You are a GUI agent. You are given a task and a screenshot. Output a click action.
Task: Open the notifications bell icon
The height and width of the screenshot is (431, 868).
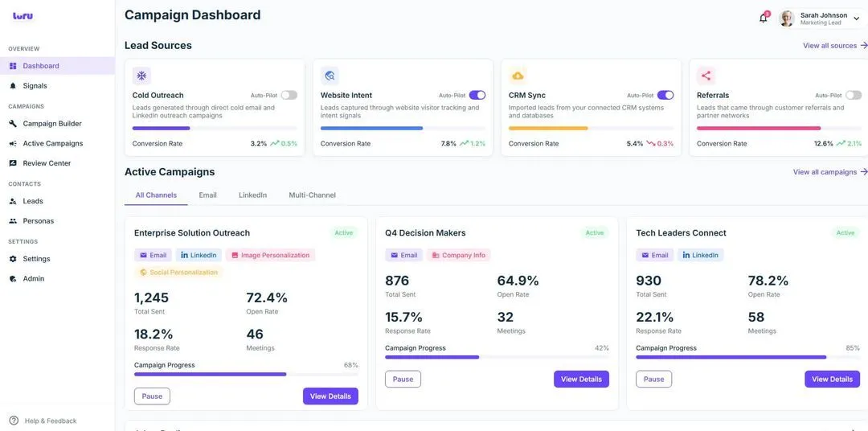[x=764, y=18]
